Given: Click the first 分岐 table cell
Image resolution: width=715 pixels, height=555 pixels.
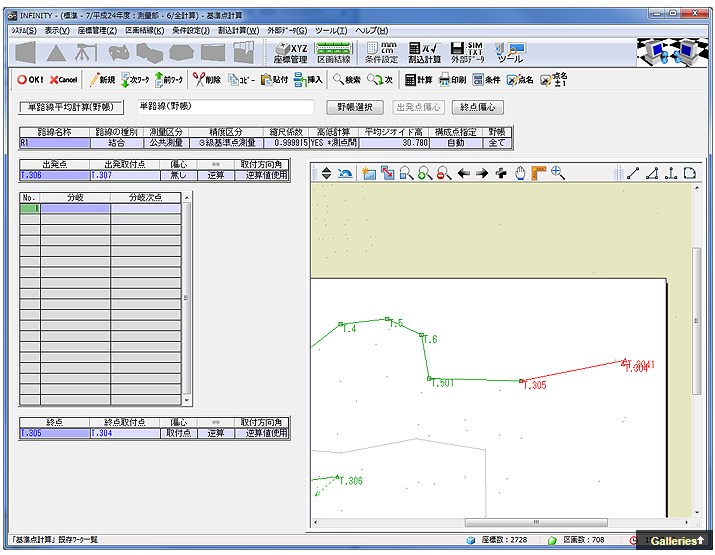Looking at the screenshot, I should (x=75, y=208).
